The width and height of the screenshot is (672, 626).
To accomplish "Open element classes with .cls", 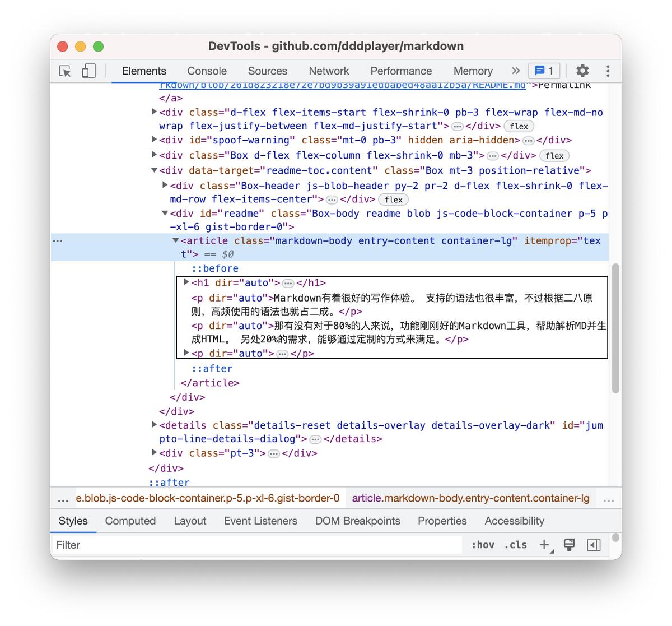I will [515, 544].
